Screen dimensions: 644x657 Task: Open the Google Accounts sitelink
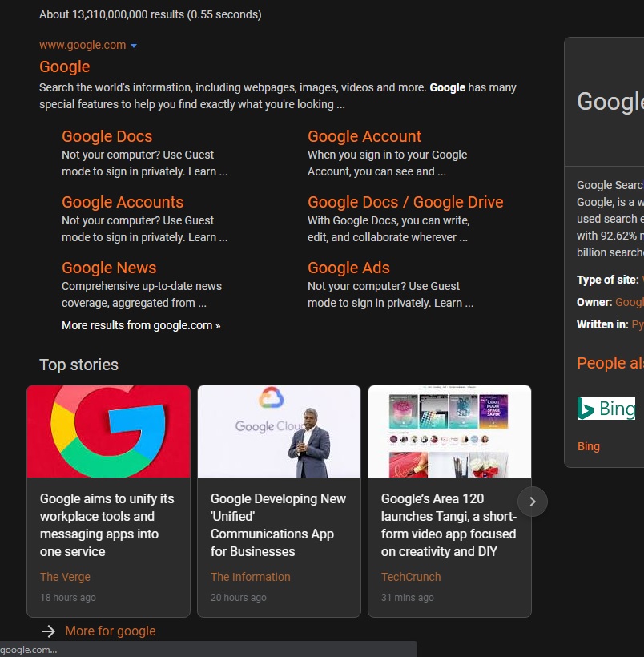(x=123, y=202)
